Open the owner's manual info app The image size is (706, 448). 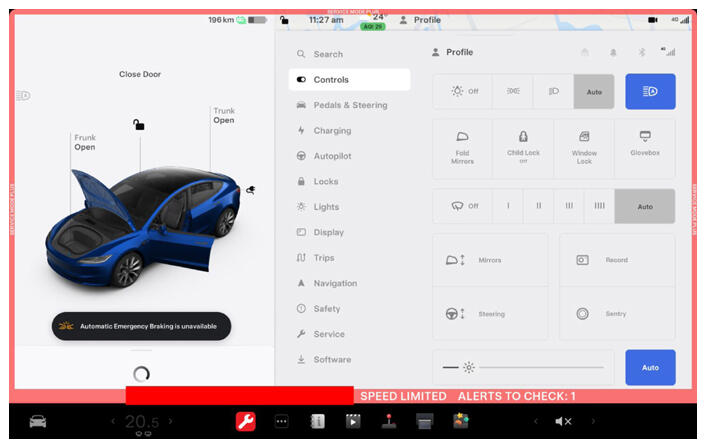tap(317, 421)
